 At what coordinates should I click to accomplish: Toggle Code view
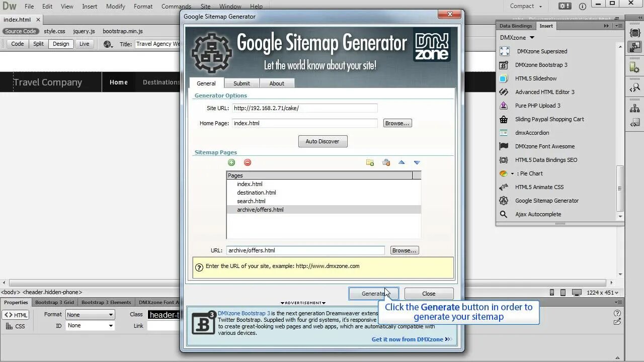[18, 44]
